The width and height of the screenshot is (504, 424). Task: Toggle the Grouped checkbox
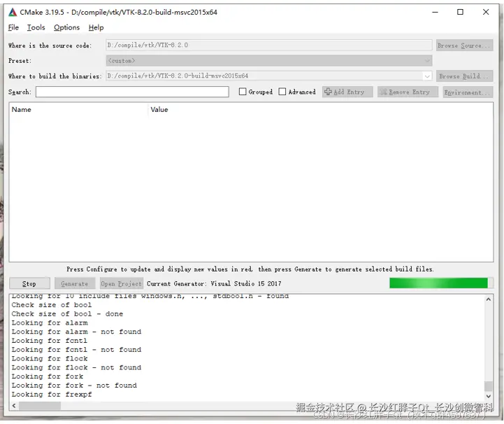(243, 92)
